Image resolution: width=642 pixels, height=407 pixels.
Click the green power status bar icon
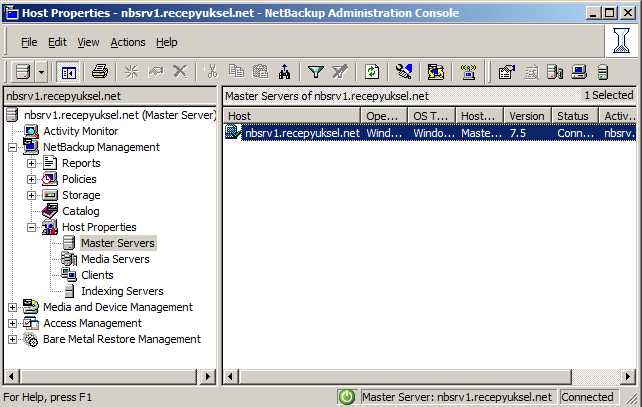point(346,397)
